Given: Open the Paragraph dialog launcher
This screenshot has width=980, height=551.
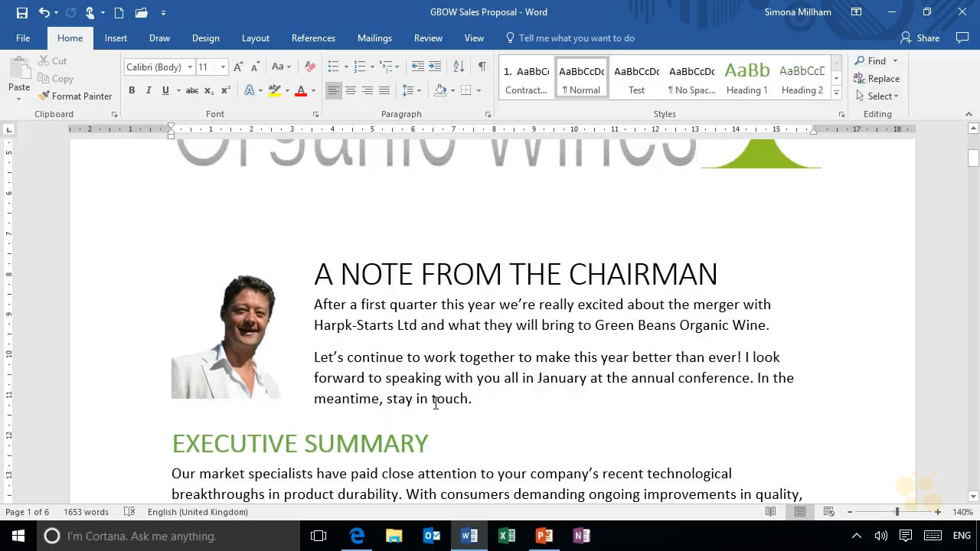Looking at the screenshot, I should [488, 114].
